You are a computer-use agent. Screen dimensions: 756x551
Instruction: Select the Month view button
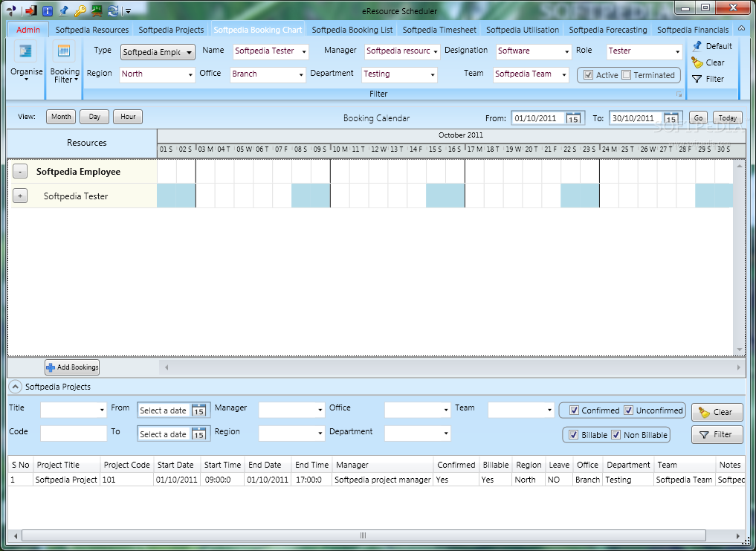click(x=61, y=117)
